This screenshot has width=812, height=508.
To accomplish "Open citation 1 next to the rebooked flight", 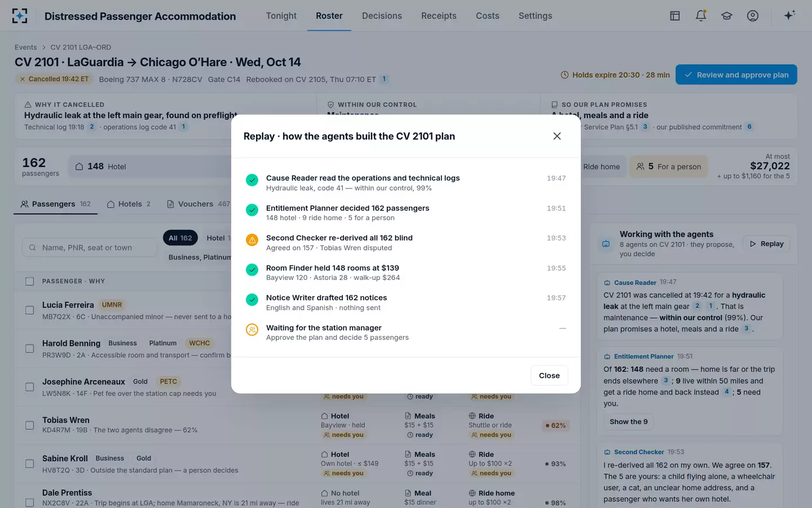I will (x=384, y=79).
